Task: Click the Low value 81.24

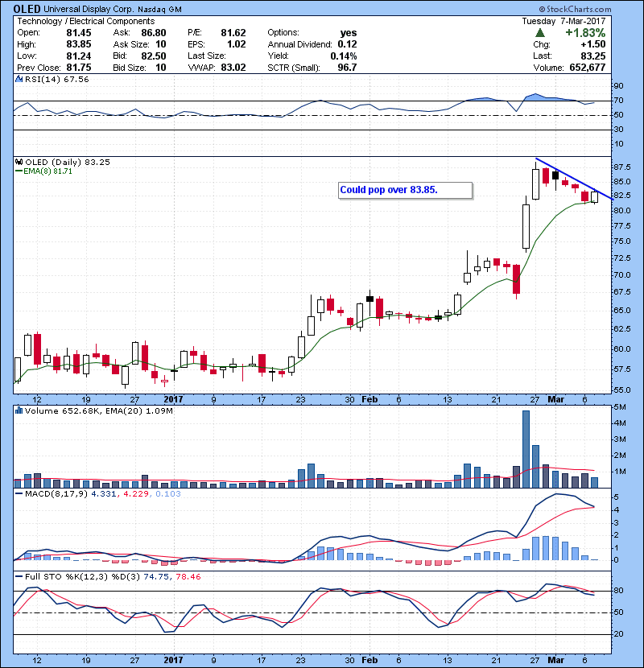Action: click(79, 56)
